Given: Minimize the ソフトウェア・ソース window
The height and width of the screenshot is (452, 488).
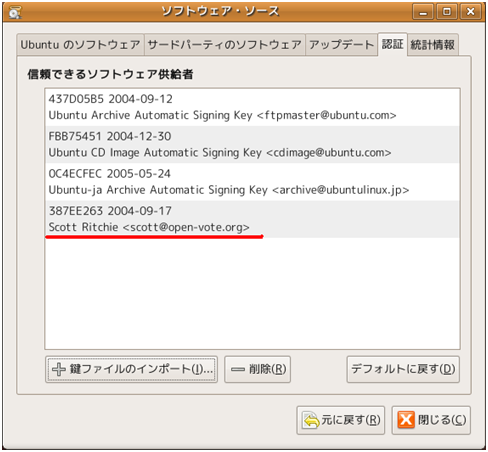Looking at the screenshot, I should click(423, 12).
